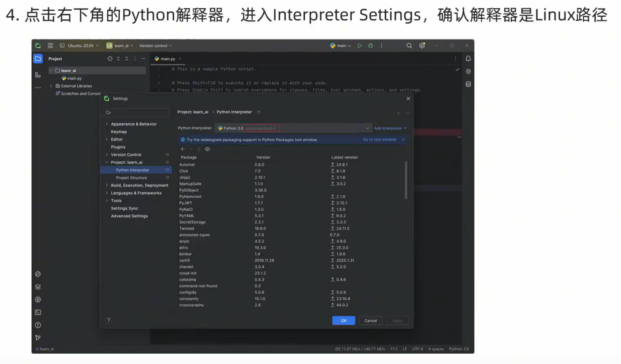This screenshot has width=621, height=364.
Task: Dismiss the packaging support banner
Action: point(403,140)
